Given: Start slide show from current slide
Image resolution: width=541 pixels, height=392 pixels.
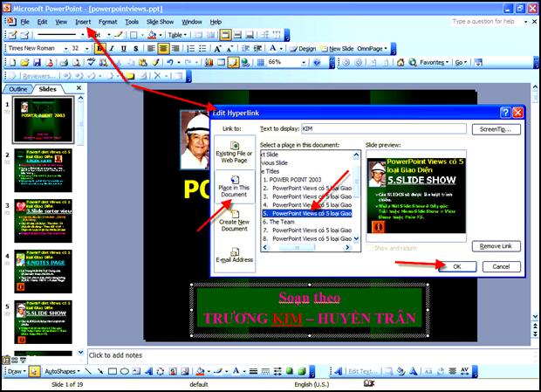Looking at the screenshot, I should click(23, 361).
